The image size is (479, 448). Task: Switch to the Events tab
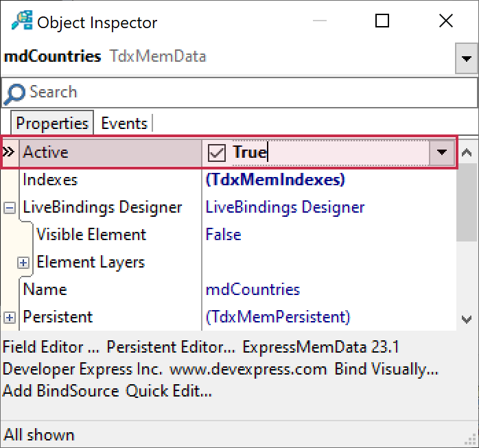click(124, 123)
